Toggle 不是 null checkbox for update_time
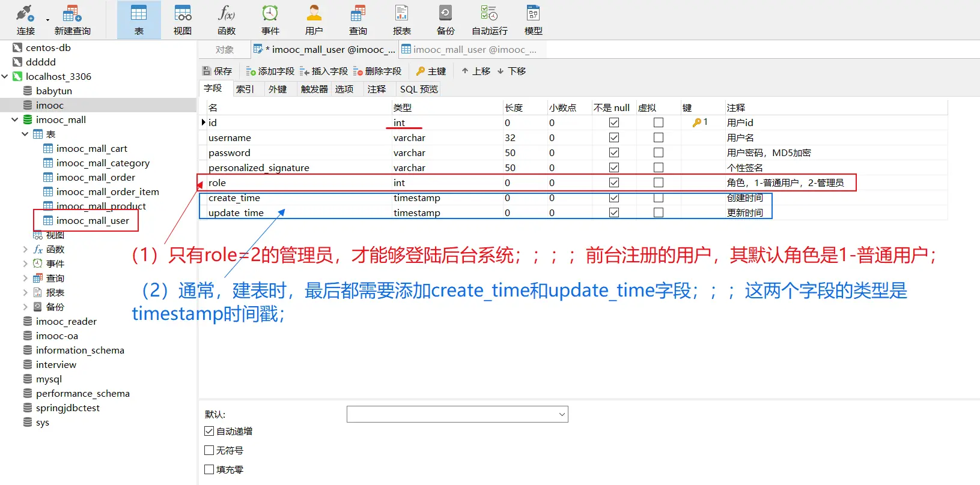Image resolution: width=980 pixels, height=485 pixels. (614, 212)
